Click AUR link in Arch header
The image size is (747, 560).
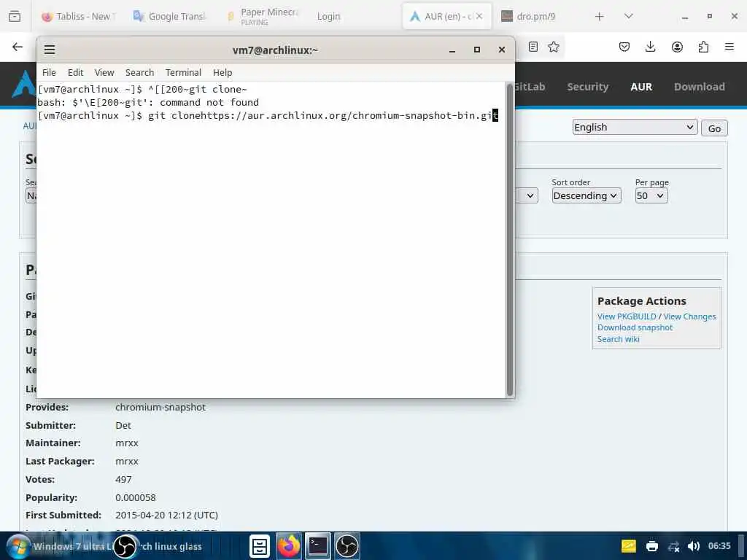641,87
